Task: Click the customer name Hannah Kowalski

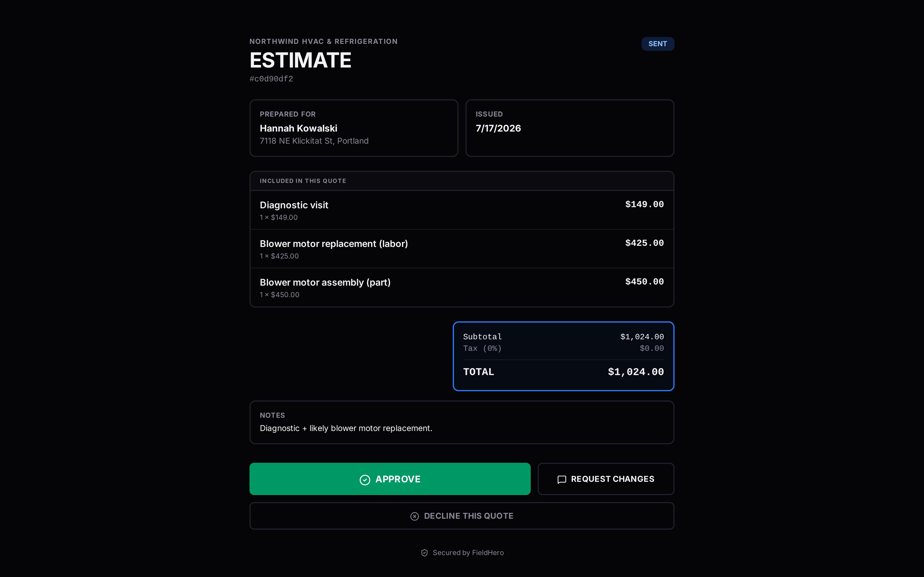Action: pos(298,128)
